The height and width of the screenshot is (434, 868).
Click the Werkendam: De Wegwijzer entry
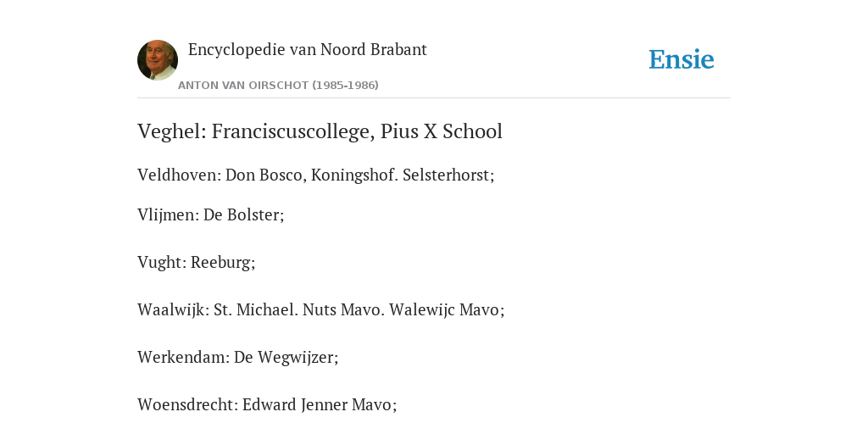pos(238,358)
